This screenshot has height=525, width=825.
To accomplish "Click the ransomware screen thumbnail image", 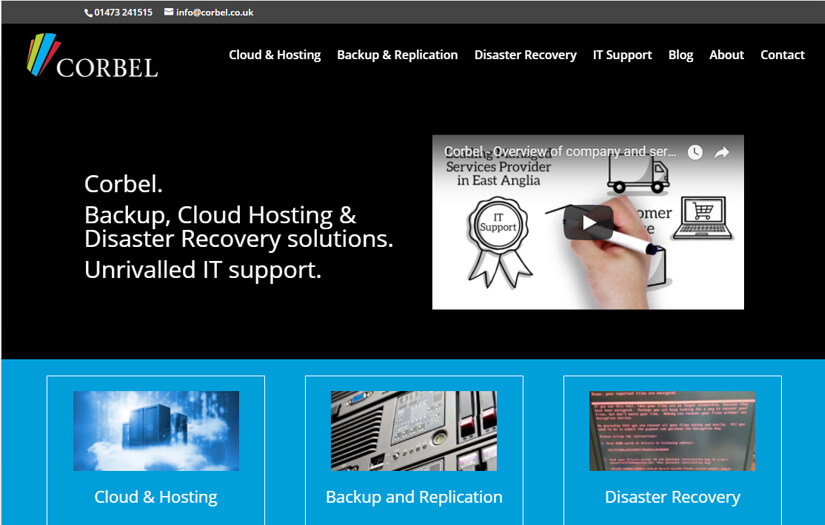I will click(x=672, y=431).
